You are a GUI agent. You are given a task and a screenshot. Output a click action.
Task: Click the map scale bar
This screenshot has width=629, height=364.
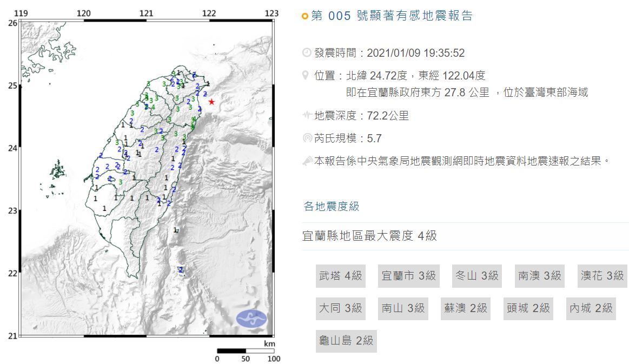(x=246, y=350)
